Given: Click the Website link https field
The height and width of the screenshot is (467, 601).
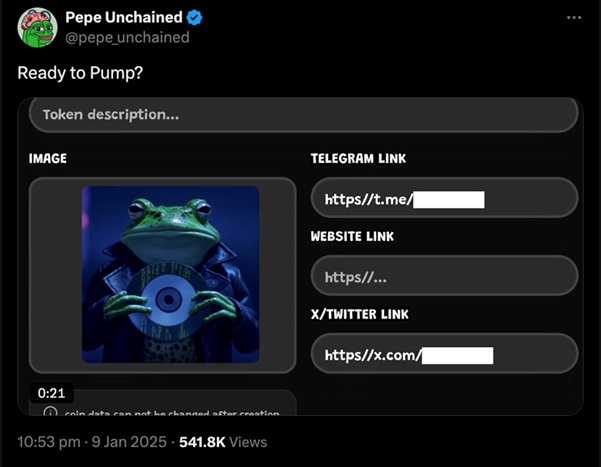Looking at the screenshot, I should [x=444, y=276].
